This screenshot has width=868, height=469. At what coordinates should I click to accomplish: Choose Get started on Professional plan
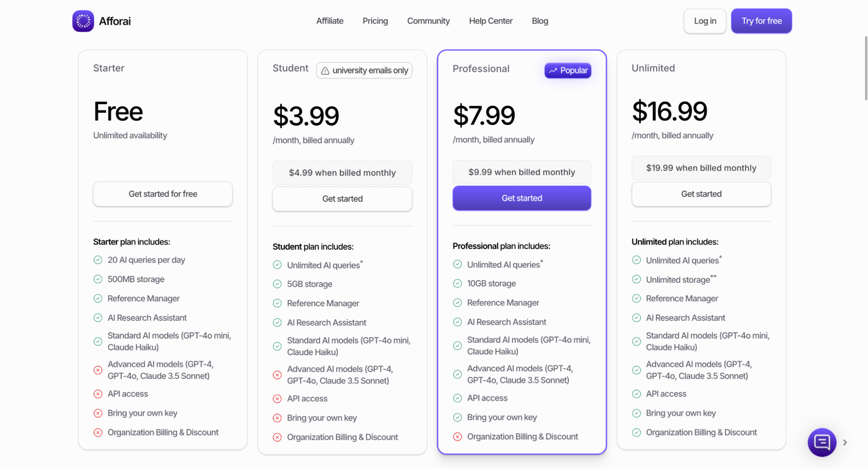(521, 198)
